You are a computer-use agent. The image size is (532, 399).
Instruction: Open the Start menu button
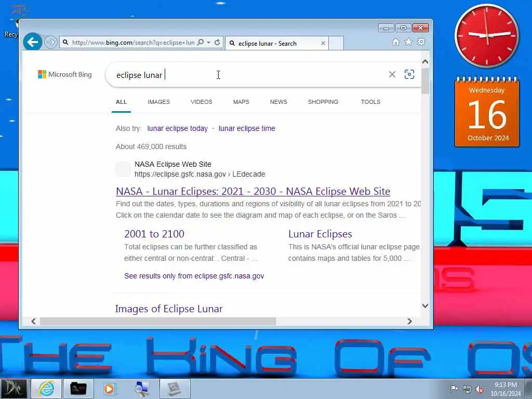tap(14, 389)
